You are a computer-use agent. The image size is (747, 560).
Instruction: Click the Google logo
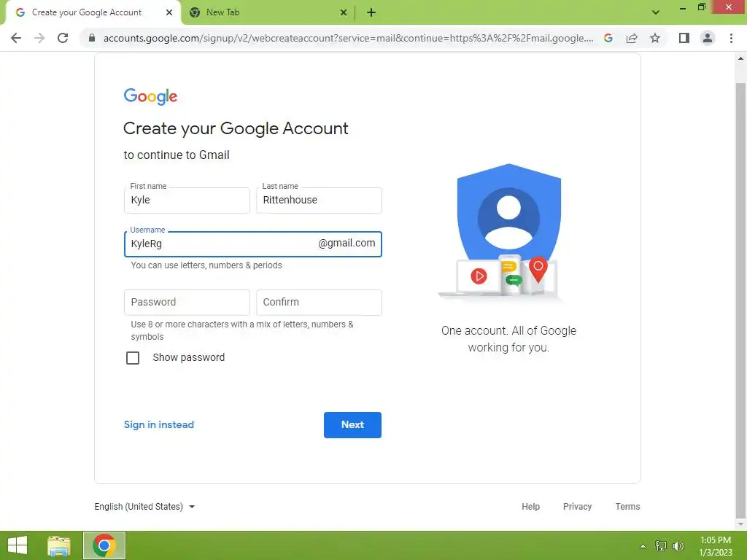[x=150, y=97]
